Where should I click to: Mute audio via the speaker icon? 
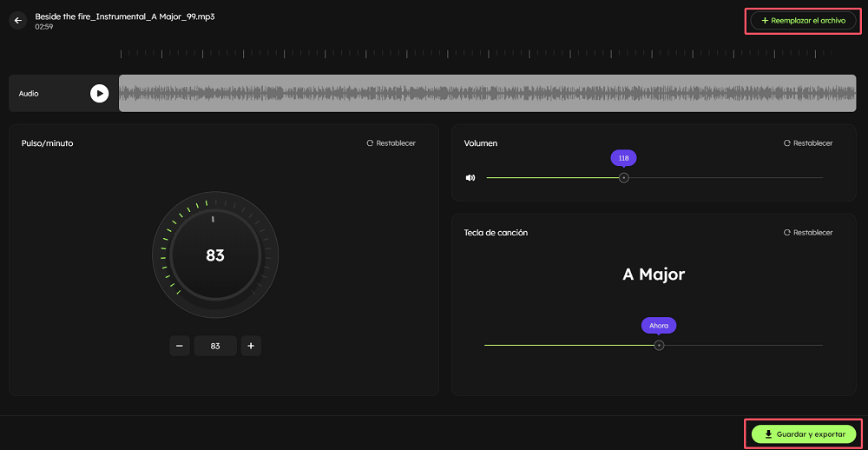pyautogui.click(x=470, y=178)
